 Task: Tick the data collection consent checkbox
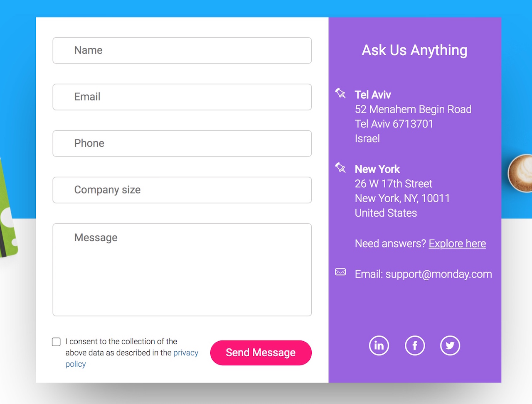pyautogui.click(x=56, y=342)
